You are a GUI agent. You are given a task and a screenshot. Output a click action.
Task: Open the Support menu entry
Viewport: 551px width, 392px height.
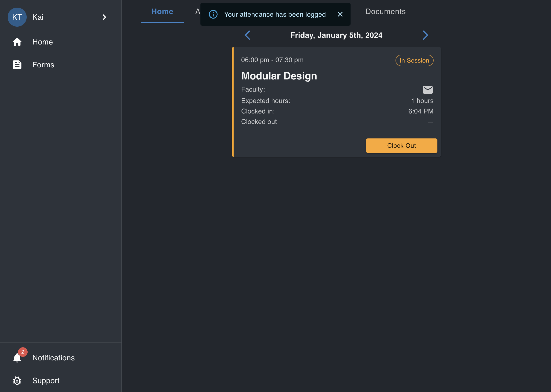46,381
